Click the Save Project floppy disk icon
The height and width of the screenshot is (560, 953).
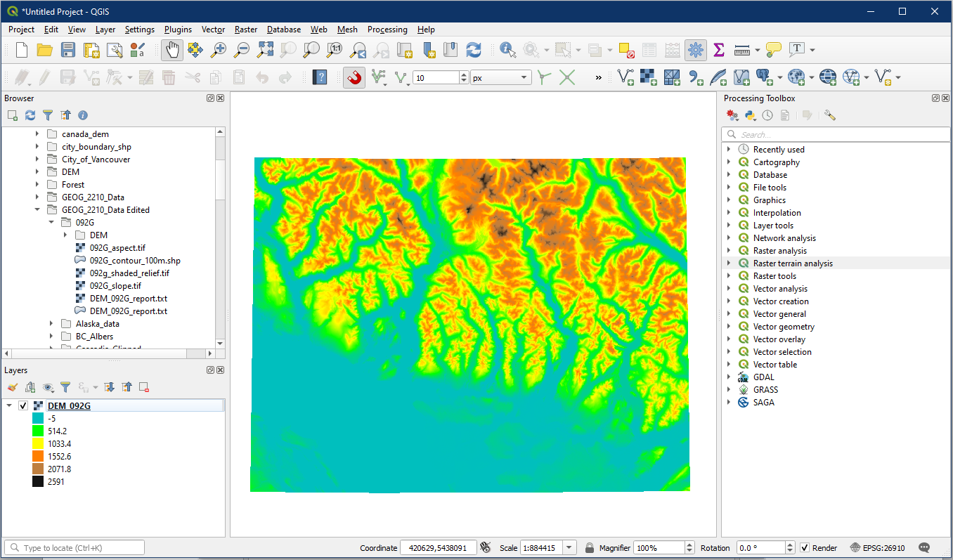[x=68, y=50]
